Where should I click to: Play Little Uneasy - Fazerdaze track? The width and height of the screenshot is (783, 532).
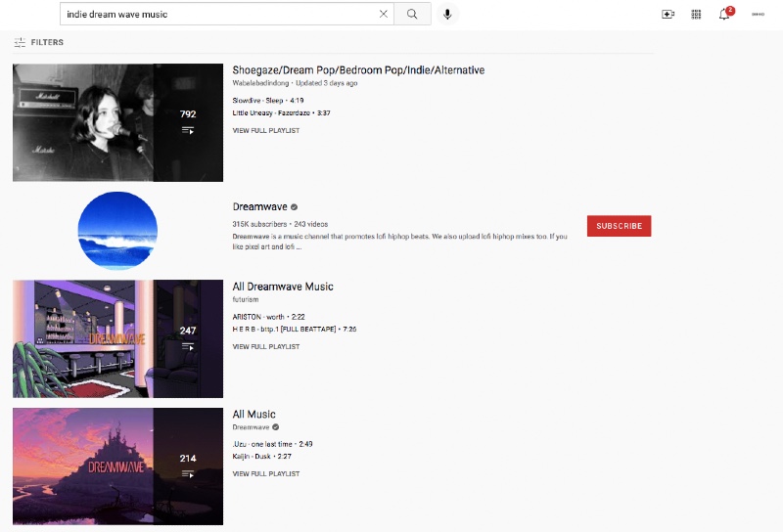click(x=281, y=112)
